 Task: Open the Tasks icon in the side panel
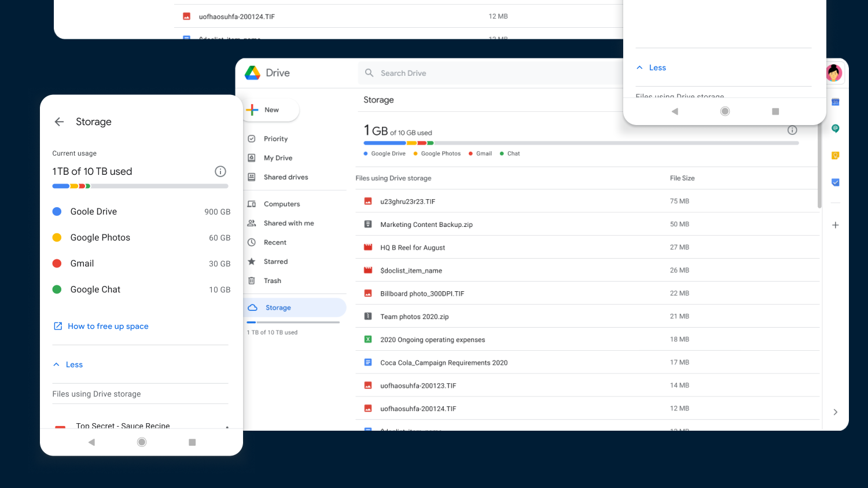(835, 182)
